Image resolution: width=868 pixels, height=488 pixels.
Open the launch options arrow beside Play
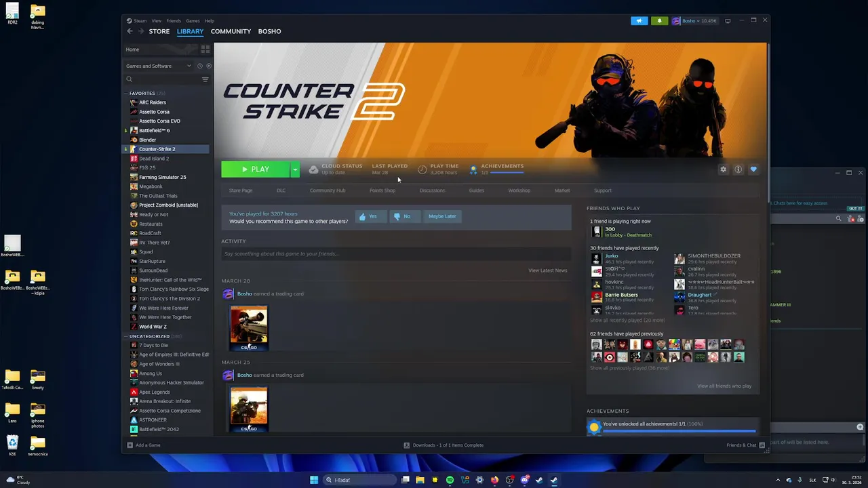tap(295, 169)
